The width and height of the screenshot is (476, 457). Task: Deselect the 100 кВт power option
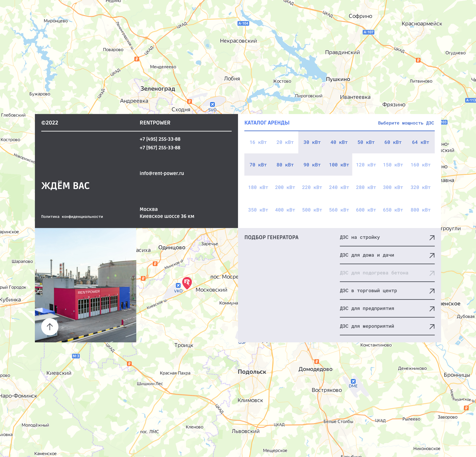339,165
